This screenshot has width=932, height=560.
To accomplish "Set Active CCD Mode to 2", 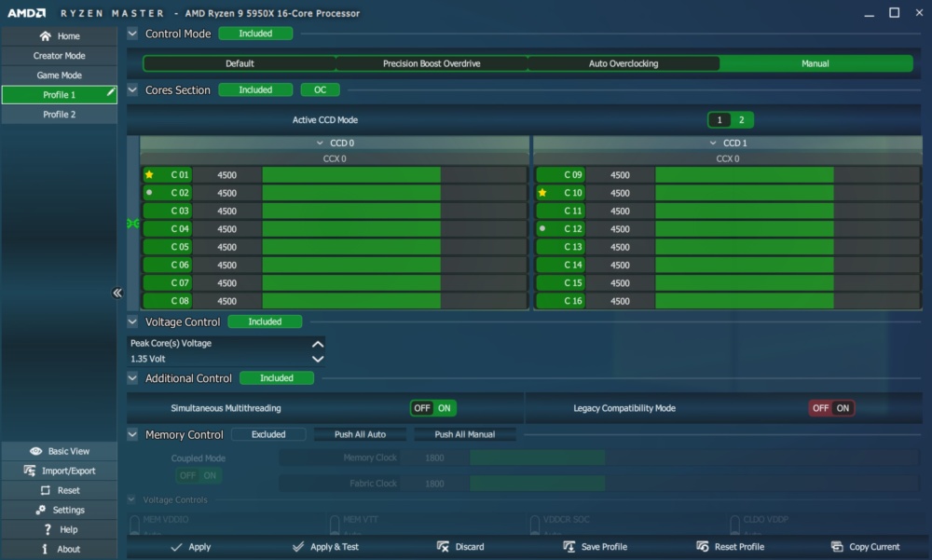I will (x=742, y=120).
